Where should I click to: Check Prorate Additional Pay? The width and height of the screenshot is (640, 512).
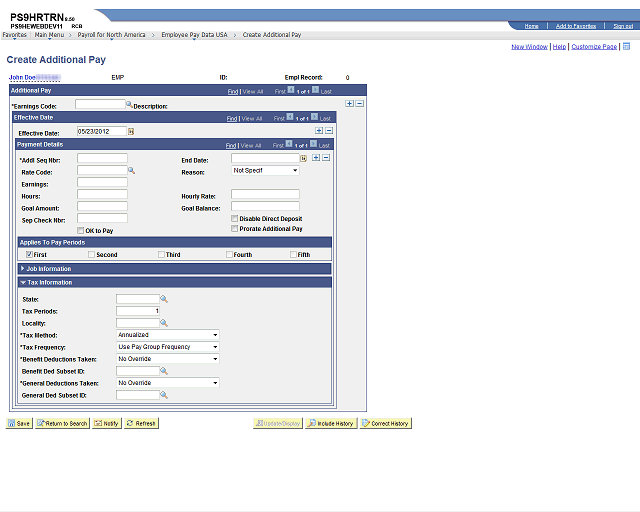pyautogui.click(x=235, y=229)
